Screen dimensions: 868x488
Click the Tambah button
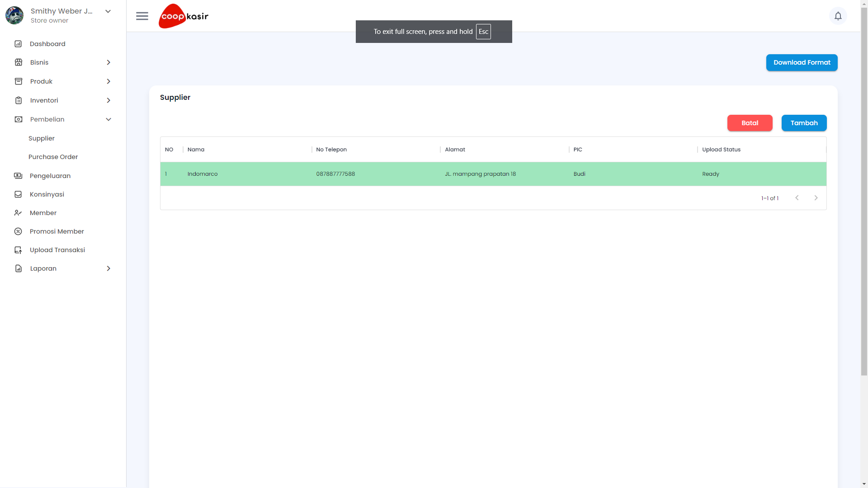point(804,123)
